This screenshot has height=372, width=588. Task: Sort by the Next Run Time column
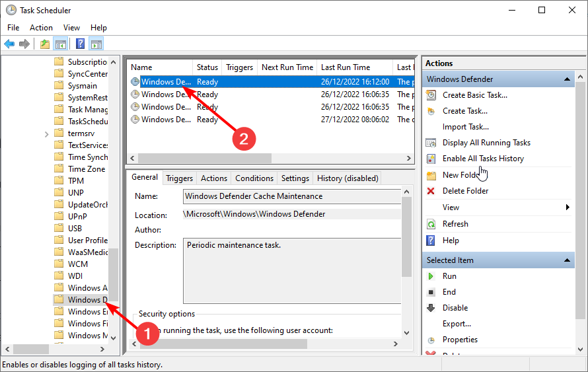(x=287, y=67)
